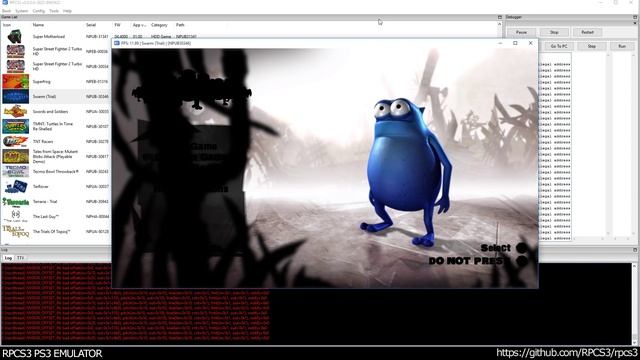Select the Swarm (Trial) game icon
Screen dimensions: 640x360
click(x=15, y=96)
